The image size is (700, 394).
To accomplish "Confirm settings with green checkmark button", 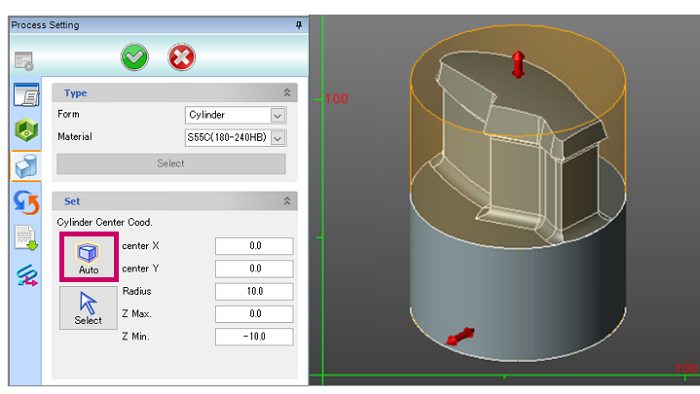I will coord(134,57).
